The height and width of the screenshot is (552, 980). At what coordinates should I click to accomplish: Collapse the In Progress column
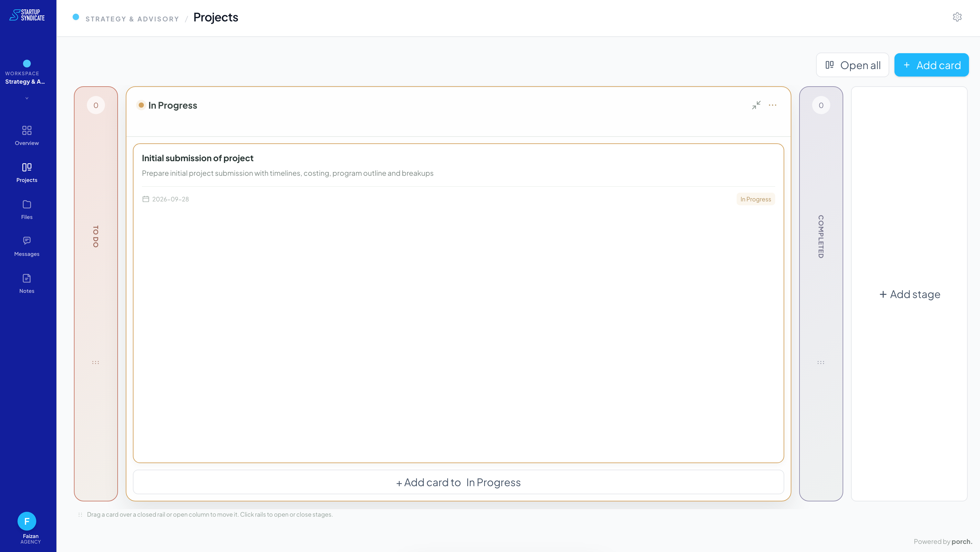point(756,105)
